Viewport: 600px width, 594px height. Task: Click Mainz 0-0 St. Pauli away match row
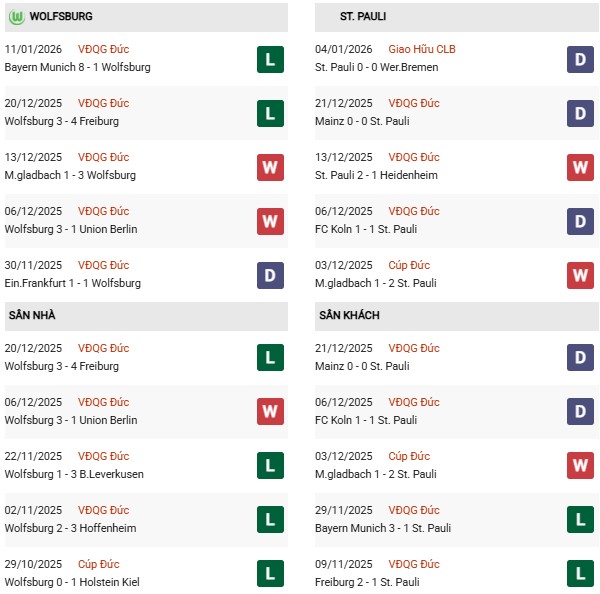[362, 366]
